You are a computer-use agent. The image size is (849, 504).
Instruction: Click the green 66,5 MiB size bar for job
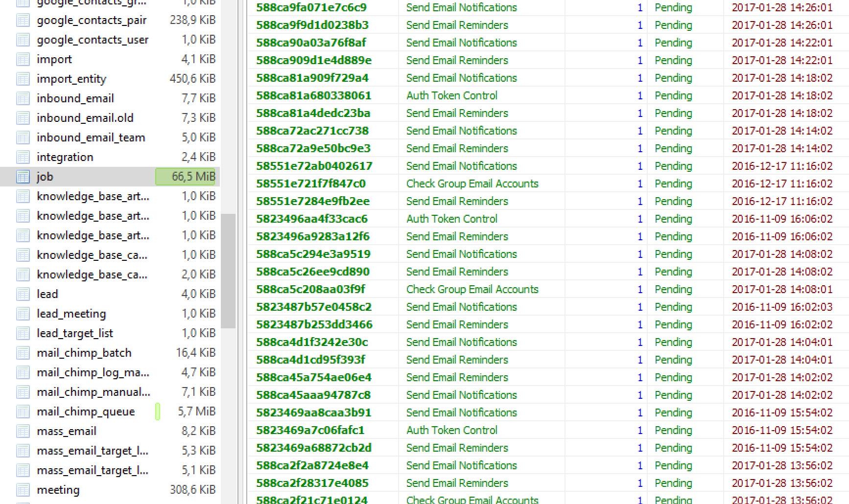tap(185, 176)
